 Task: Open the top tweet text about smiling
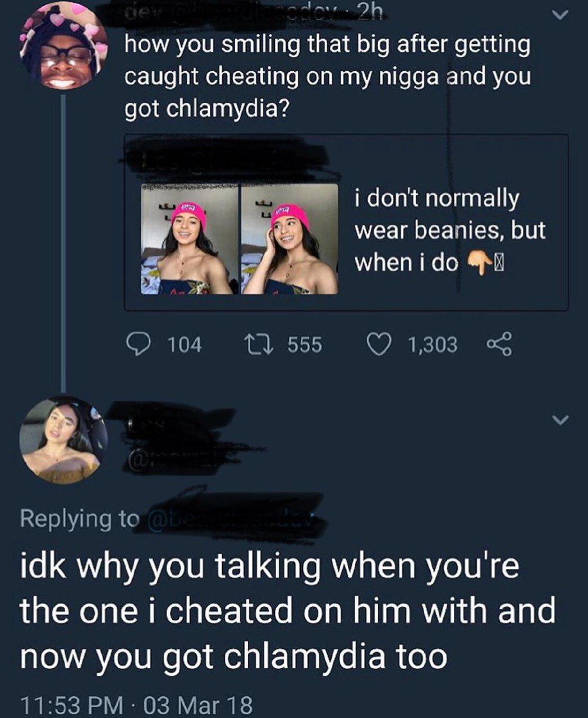tap(327, 76)
